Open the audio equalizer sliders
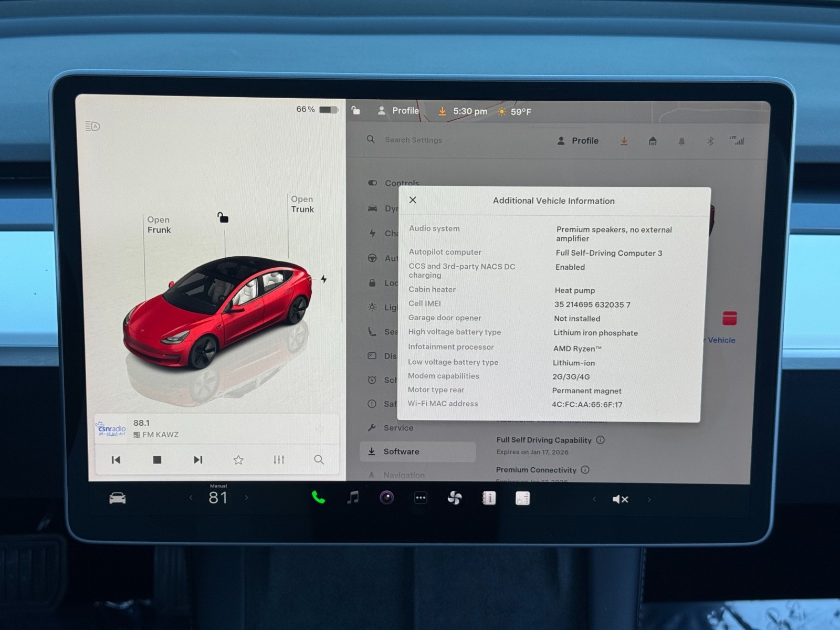Image resolution: width=840 pixels, height=630 pixels. click(279, 460)
